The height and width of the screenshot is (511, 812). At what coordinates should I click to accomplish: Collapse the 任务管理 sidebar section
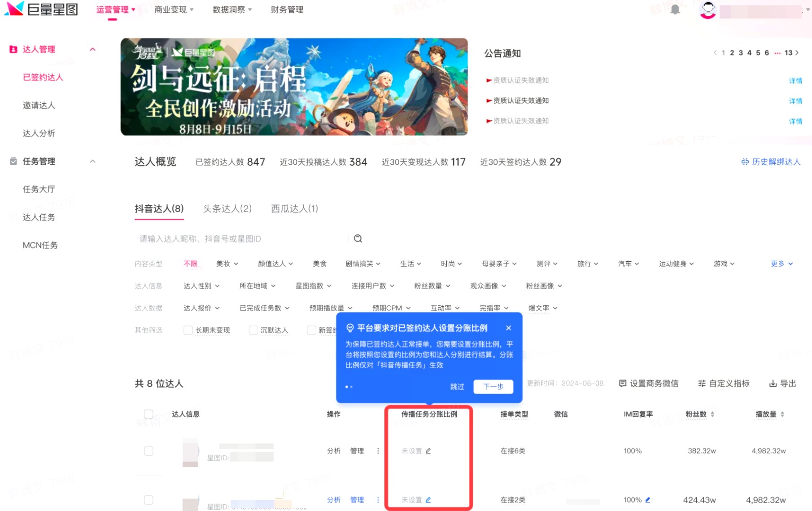tap(92, 161)
